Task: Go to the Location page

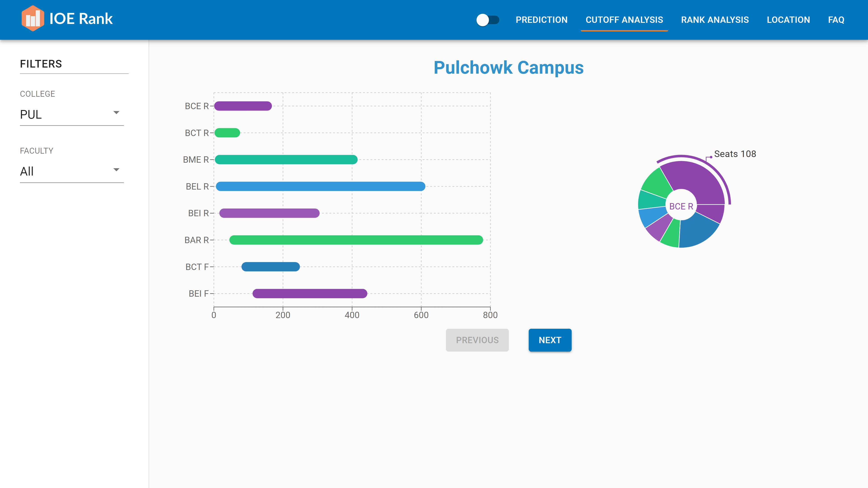Action: pyautogui.click(x=788, y=20)
